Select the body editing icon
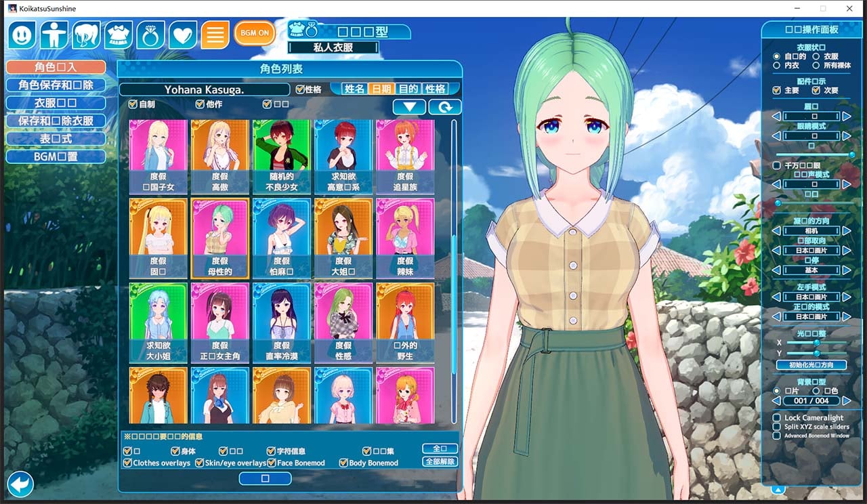This screenshot has width=867, height=504. coord(54,33)
